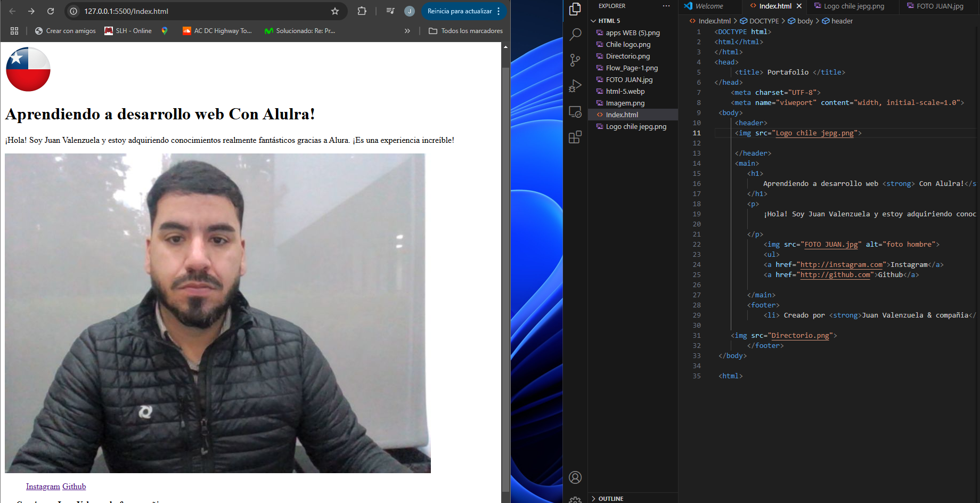Click Index.html breadcrumb

point(714,21)
